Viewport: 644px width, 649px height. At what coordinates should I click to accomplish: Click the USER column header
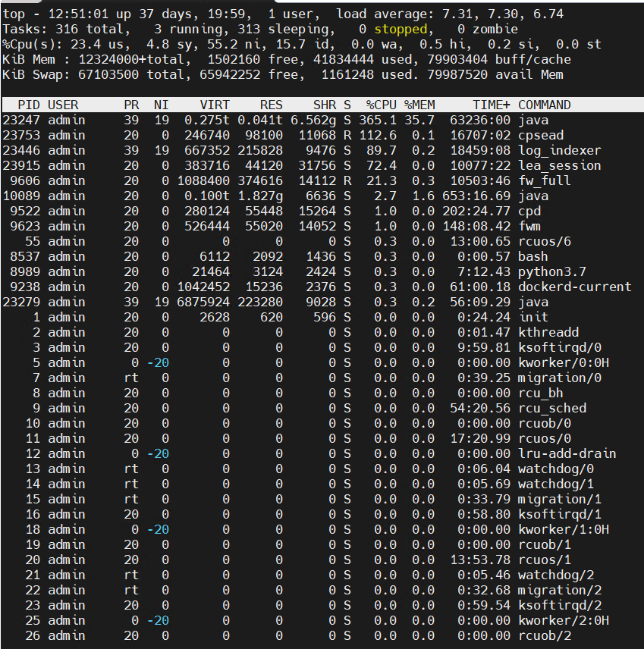click(64, 105)
